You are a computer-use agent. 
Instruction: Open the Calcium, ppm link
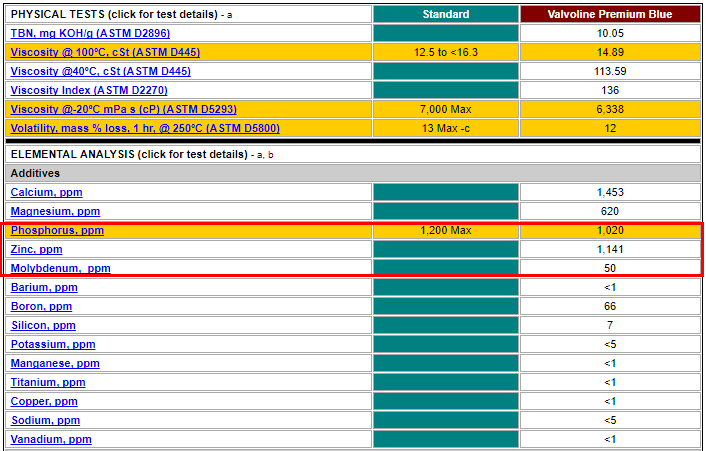46,192
